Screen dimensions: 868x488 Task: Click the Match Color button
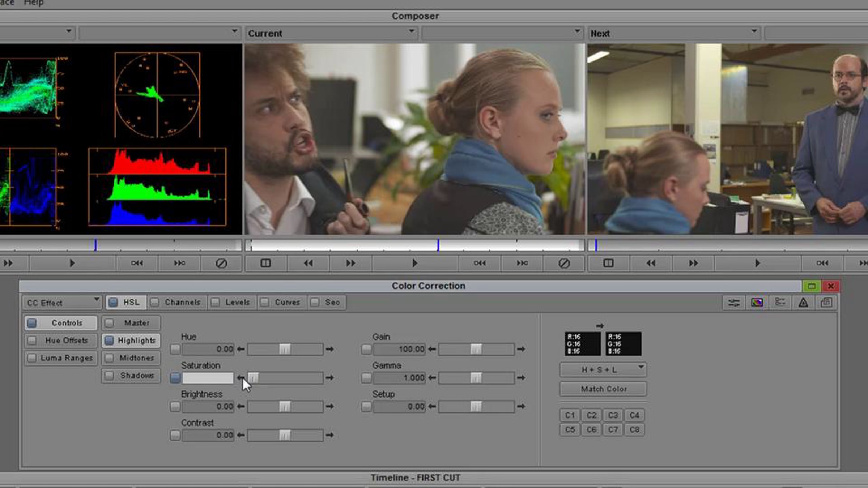pyautogui.click(x=603, y=389)
